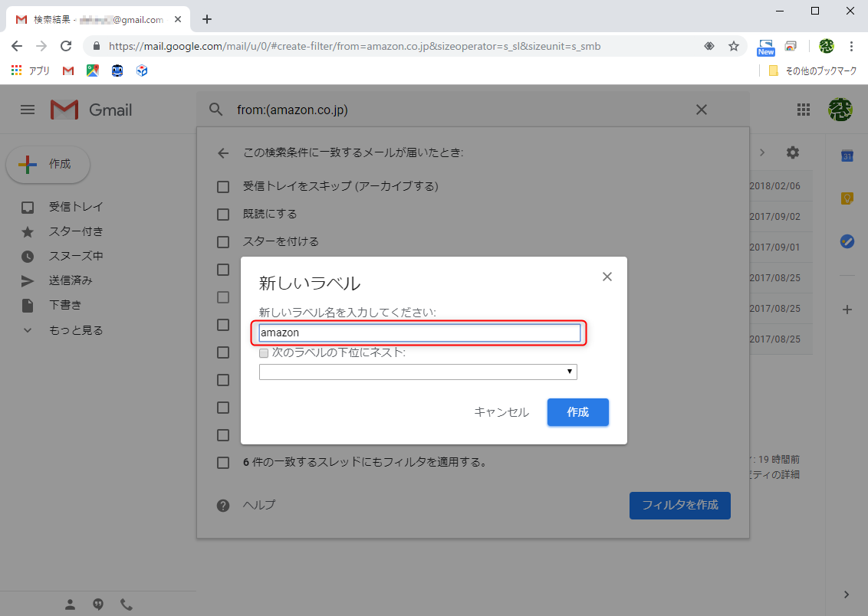Click the キャンセル link to dismiss the dialog
Screen dimensions: 868x616
(x=501, y=411)
